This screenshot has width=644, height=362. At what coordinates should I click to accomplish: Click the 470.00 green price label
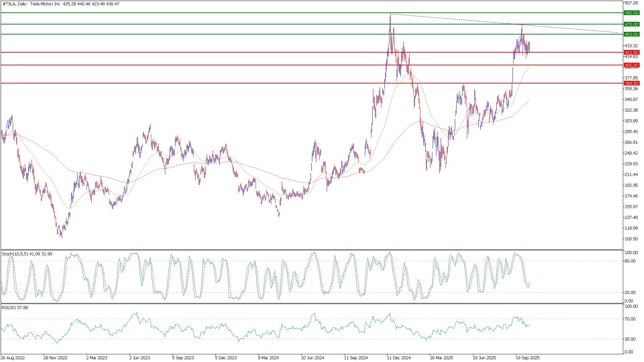coord(631,24)
